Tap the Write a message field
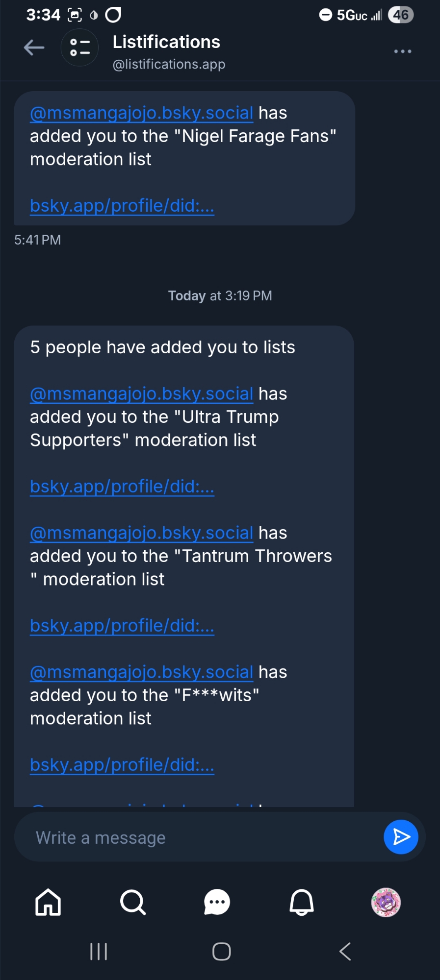Image resolution: width=440 pixels, height=980 pixels. click(x=196, y=837)
